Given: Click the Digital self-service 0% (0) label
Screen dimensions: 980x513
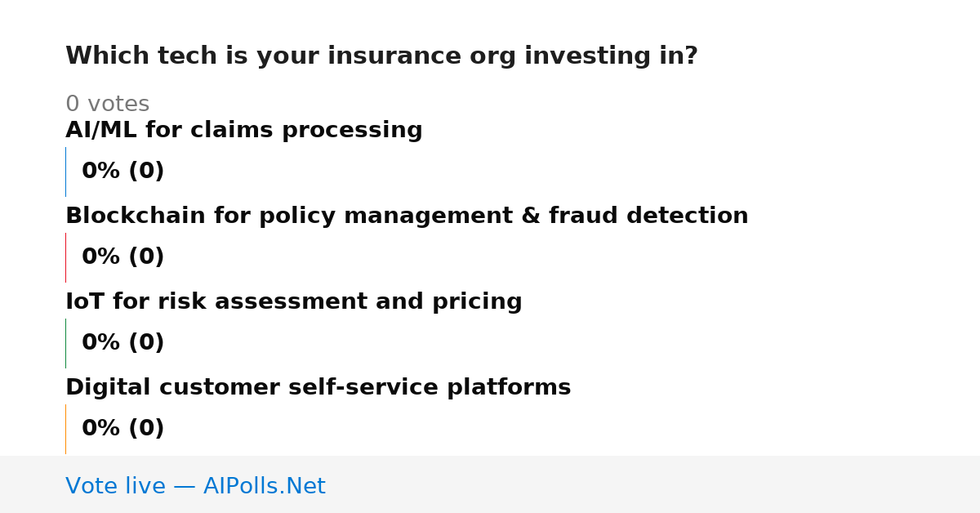Looking at the screenshot, I should point(123,429).
